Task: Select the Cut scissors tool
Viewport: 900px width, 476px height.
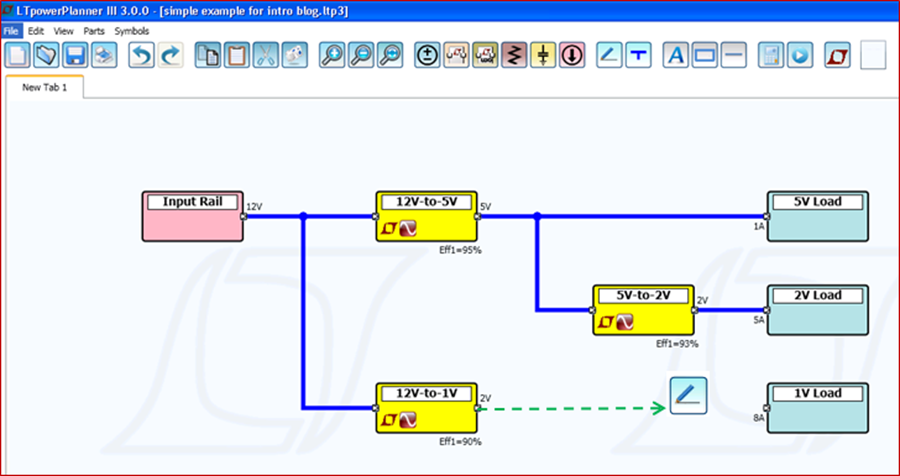Action: pos(265,54)
